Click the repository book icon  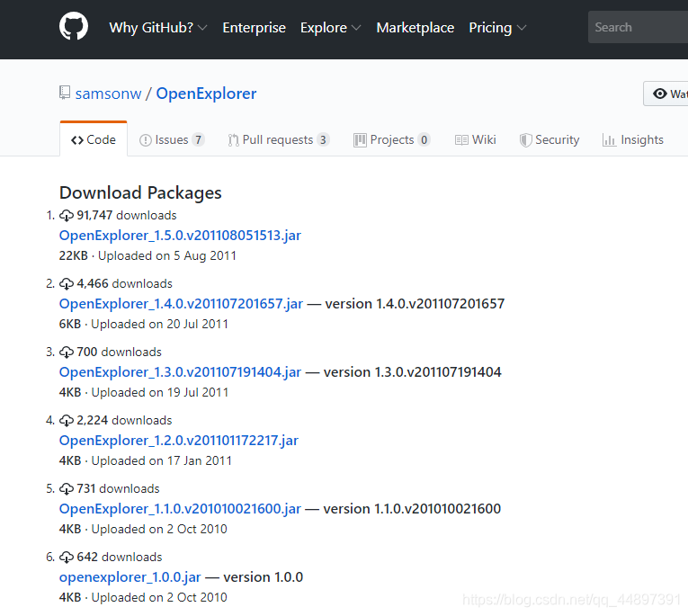(x=65, y=93)
